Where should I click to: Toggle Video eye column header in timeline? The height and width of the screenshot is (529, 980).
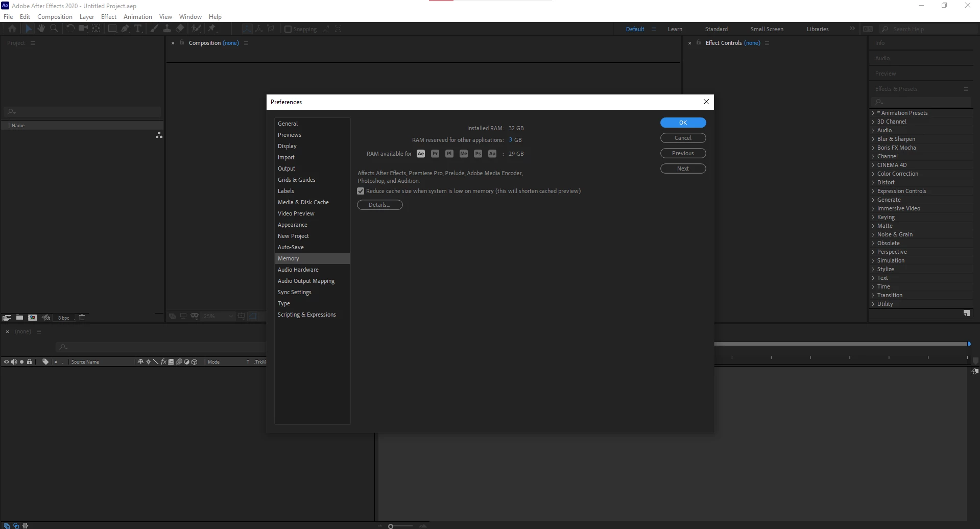[x=7, y=362]
